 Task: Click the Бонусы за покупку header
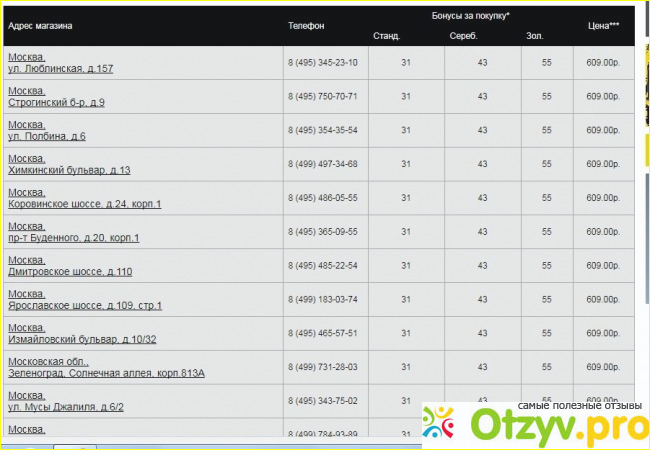tap(471, 16)
